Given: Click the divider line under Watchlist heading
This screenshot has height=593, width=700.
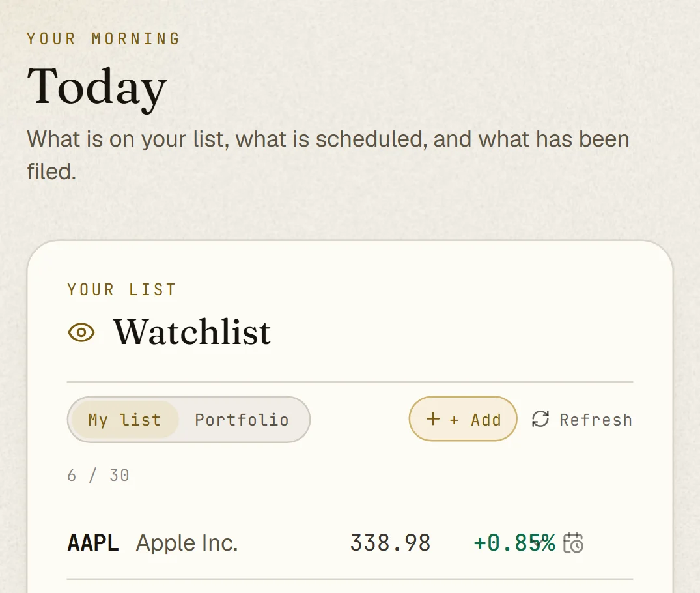Looking at the screenshot, I should [x=350, y=382].
